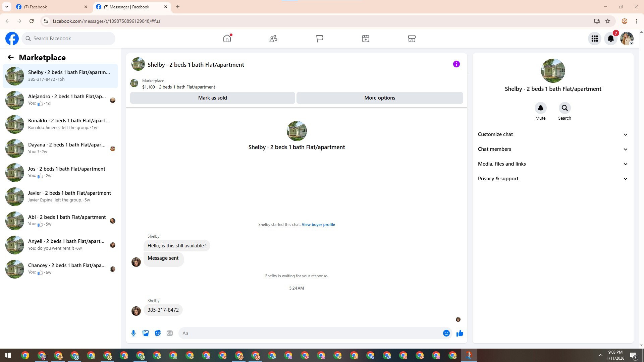Open a new Chrome tab
This screenshot has height=362, width=644.
click(178, 7)
